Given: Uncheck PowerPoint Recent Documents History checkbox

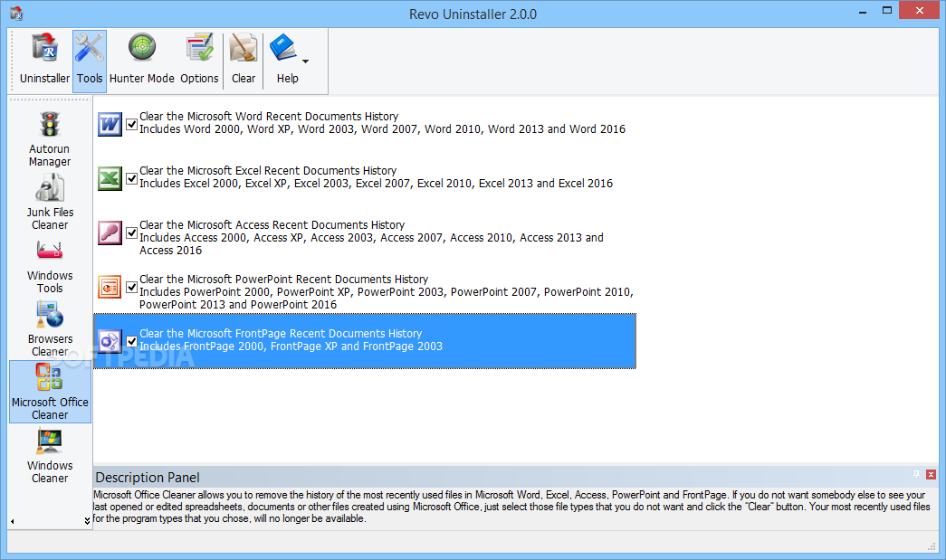Looking at the screenshot, I should click(x=131, y=288).
